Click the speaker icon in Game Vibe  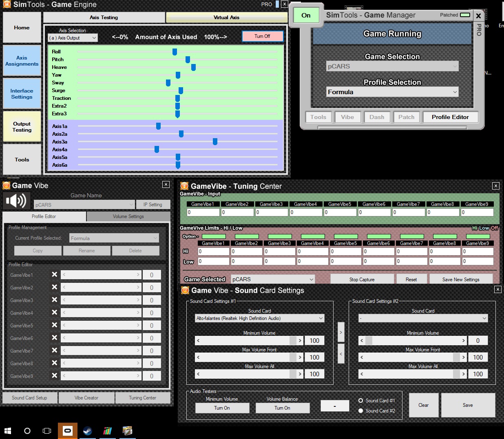coord(17,201)
